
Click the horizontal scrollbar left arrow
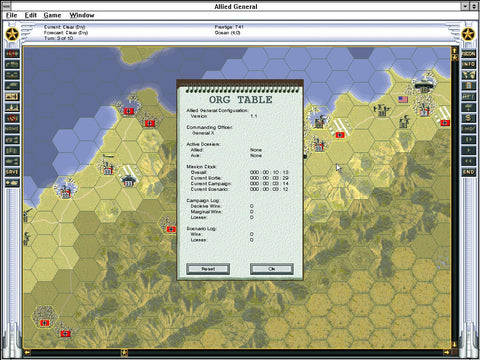[27, 352]
